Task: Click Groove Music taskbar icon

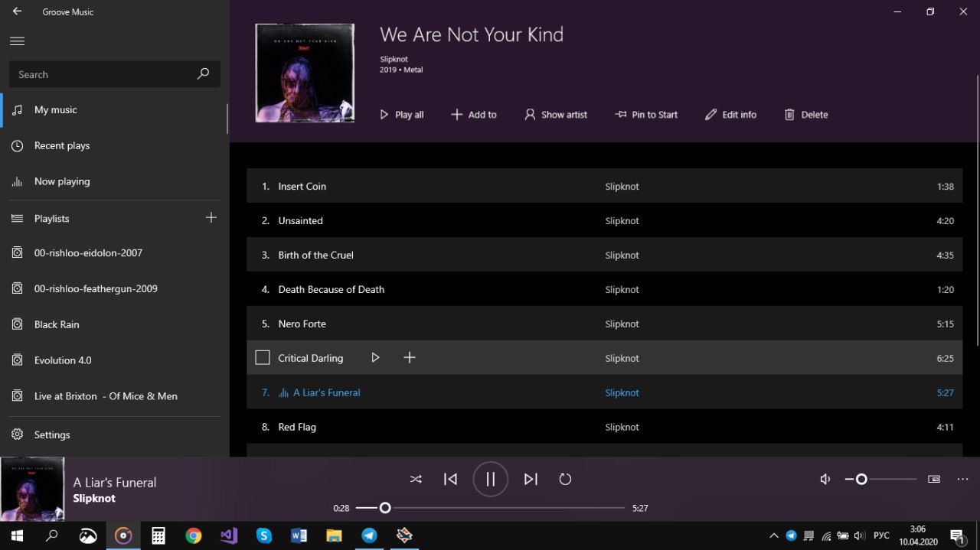Action: click(x=123, y=535)
